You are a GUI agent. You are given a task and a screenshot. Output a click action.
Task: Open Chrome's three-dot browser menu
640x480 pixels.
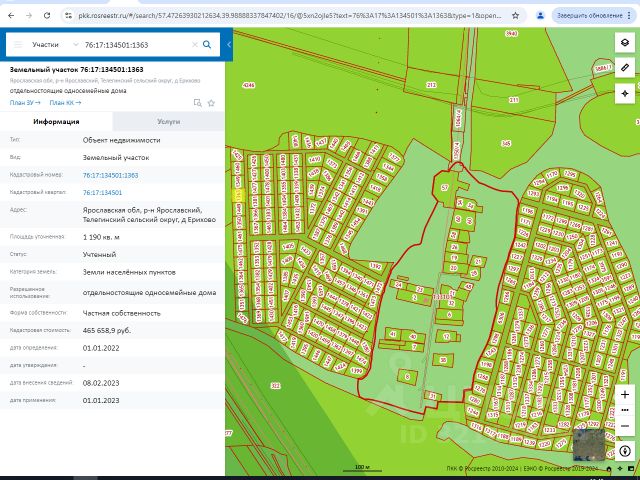coord(628,16)
